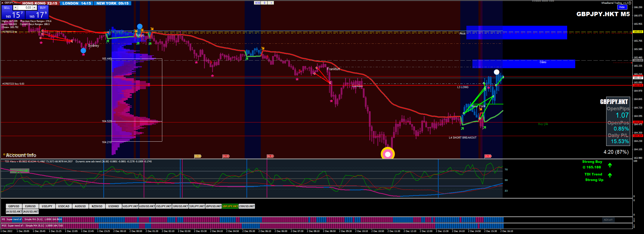This screenshot has width=644, height=234.
Task: Click the green TDI Trend up arrow
Action: pos(610,175)
